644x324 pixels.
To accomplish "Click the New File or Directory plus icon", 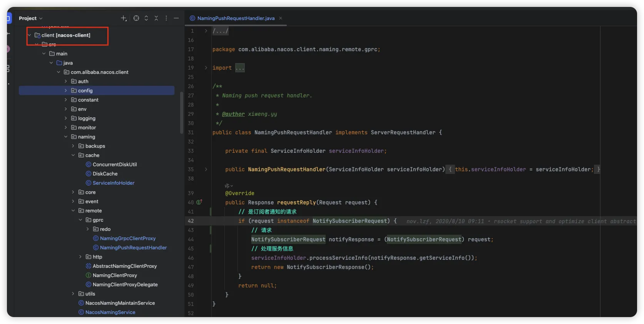I will [x=124, y=18].
